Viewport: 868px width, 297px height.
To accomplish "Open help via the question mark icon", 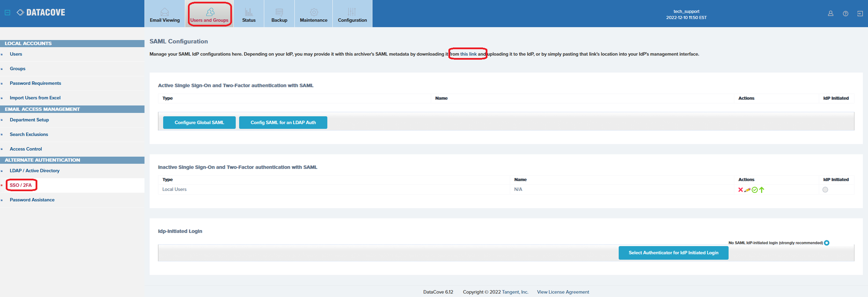I will coord(845,14).
